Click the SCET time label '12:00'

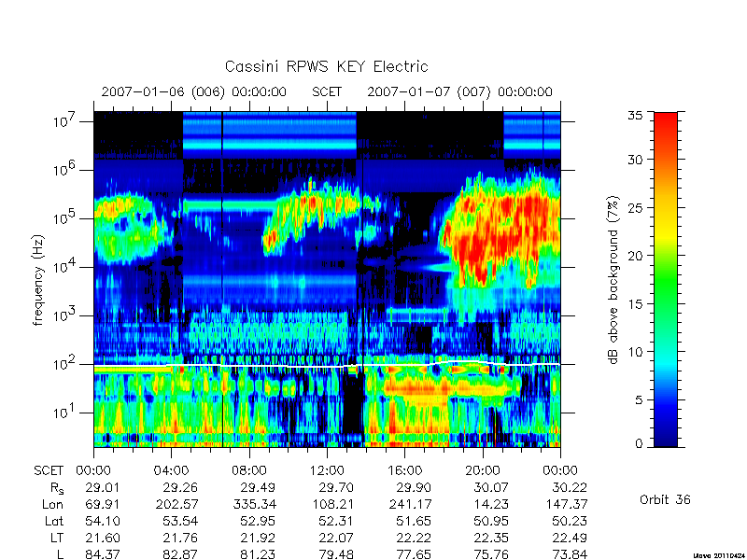pyautogui.click(x=327, y=470)
